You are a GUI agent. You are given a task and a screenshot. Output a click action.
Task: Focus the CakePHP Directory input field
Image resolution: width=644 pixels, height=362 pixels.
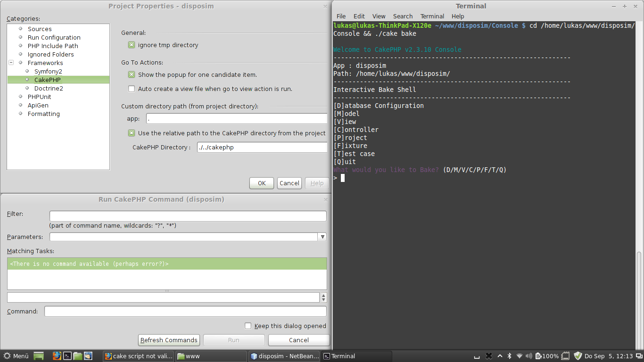point(262,147)
